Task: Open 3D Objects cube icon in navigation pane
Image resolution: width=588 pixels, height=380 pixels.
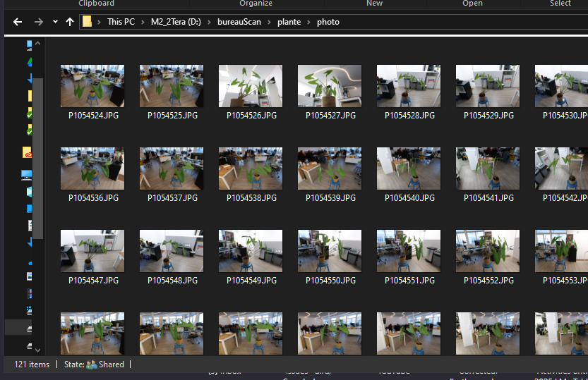Action: coord(29,192)
